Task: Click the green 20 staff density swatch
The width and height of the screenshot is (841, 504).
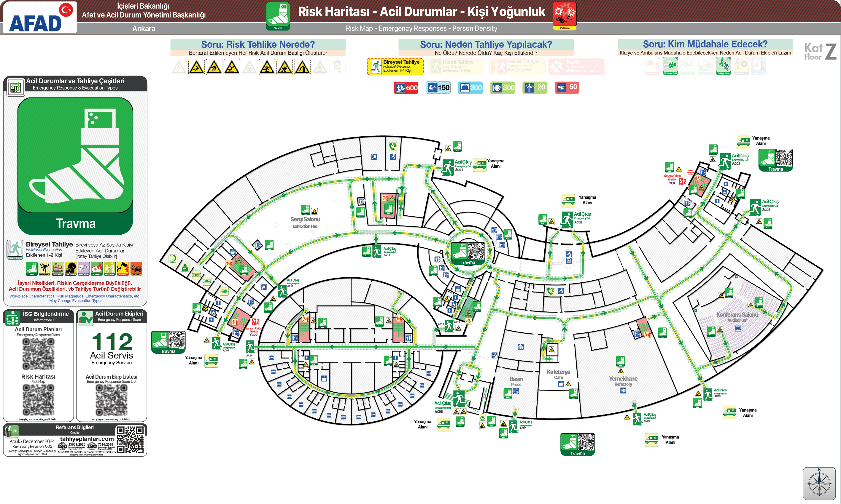Action: [535, 88]
